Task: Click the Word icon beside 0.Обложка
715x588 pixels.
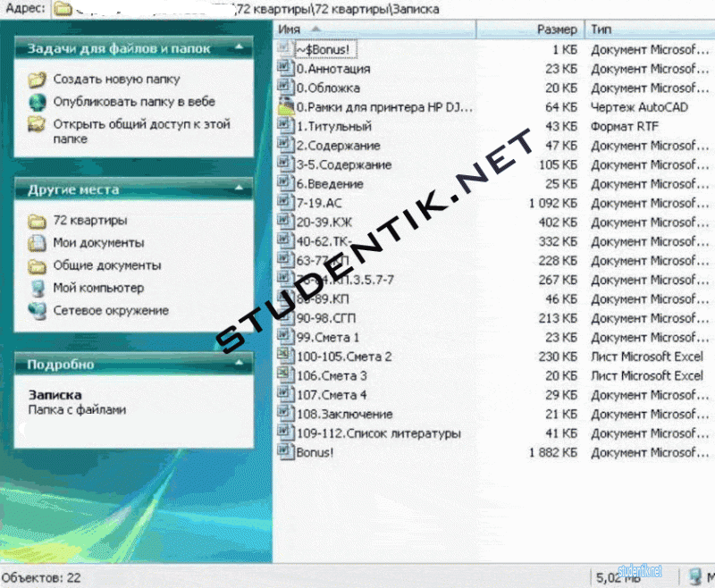Action: pyautogui.click(x=286, y=87)
